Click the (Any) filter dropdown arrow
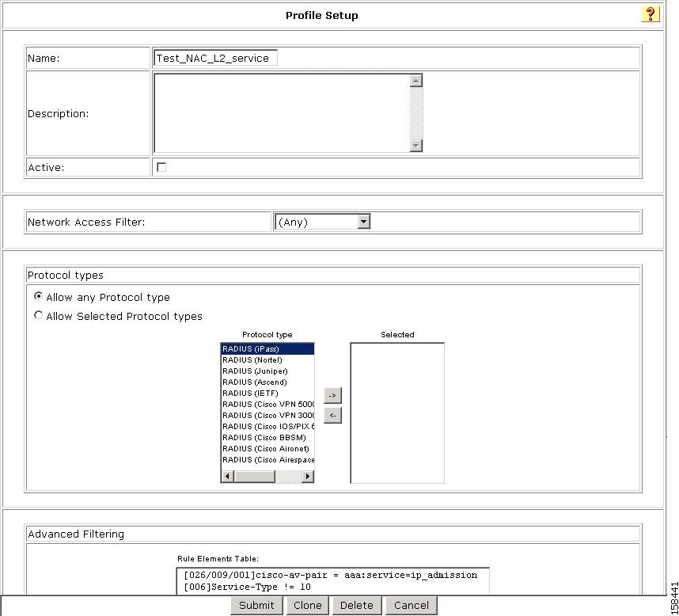This screenshot has width=679, height=616. tap(363, 221)
